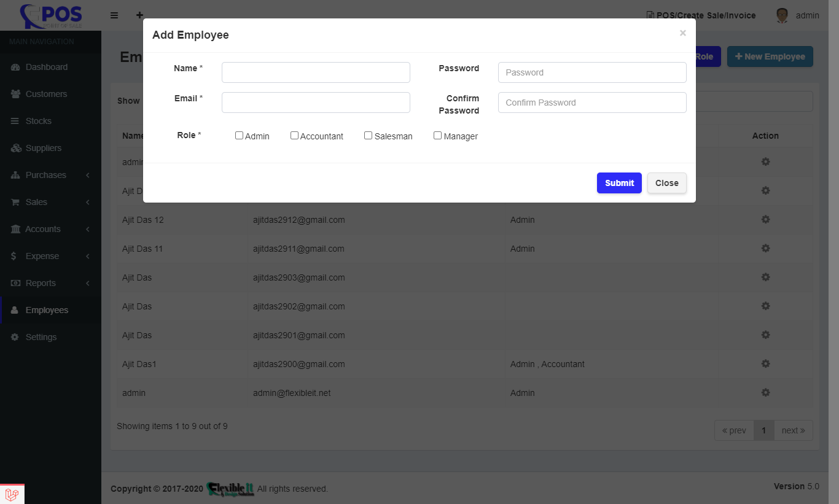This screenshot has height=504, width=839.
Task: Check the Admin role checkbox
Action: (239, 135)
